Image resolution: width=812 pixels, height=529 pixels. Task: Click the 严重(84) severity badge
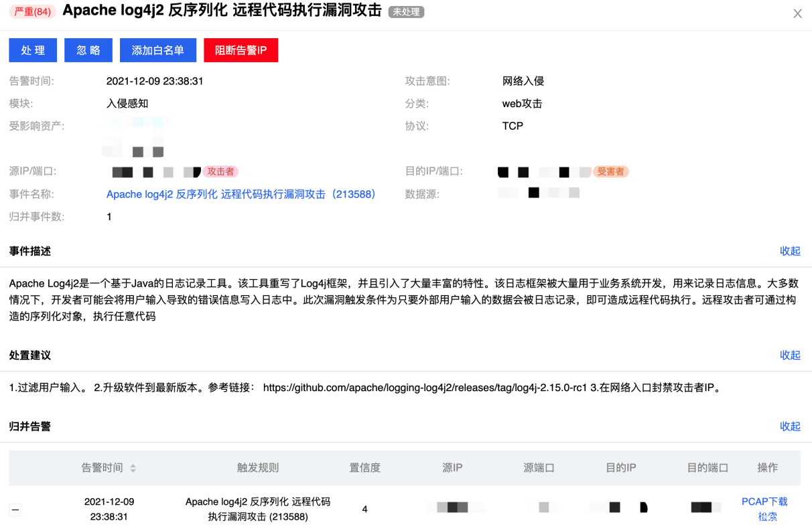coord(33,11)
